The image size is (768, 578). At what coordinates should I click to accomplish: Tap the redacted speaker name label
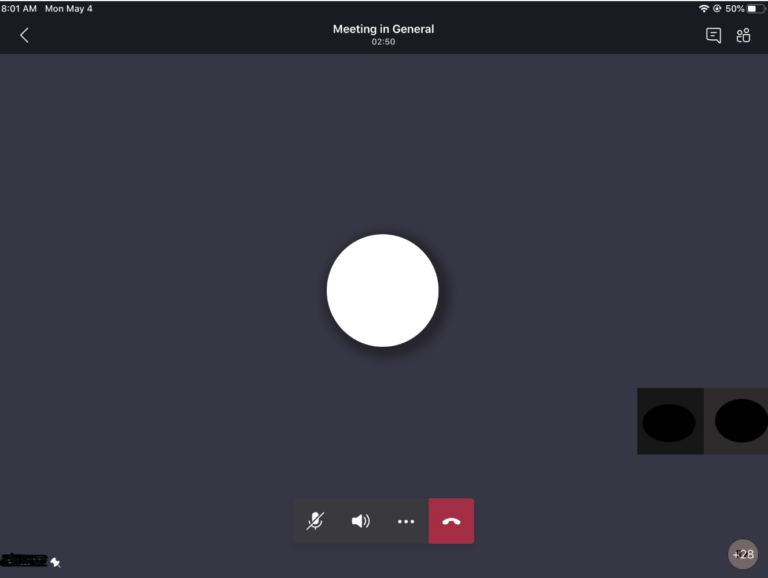(24, 561)
